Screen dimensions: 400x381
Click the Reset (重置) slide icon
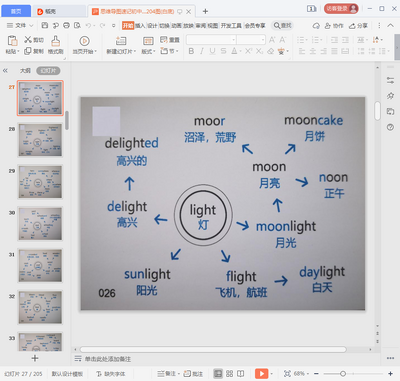(x=163, y=40)
